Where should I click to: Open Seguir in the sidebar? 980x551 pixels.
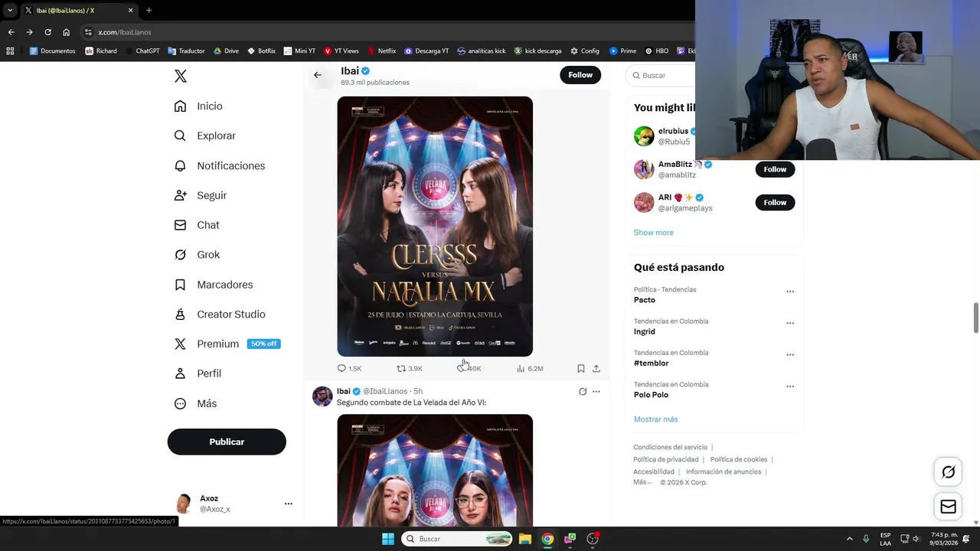201,195
